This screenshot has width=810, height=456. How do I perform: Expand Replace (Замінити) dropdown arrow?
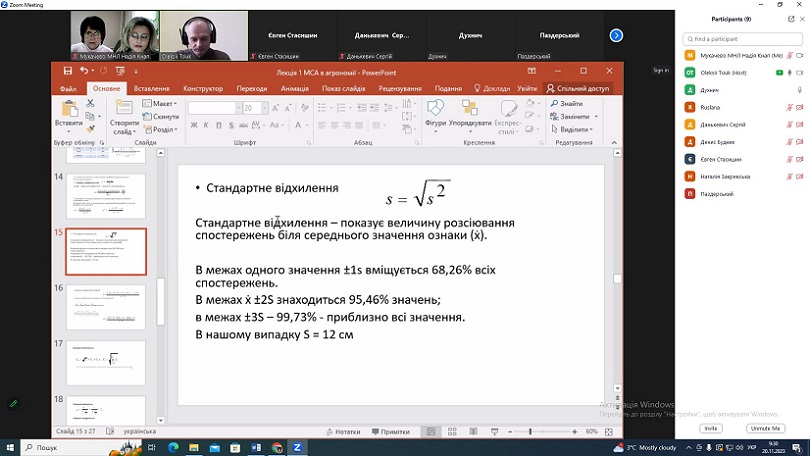tap(596, 117)
